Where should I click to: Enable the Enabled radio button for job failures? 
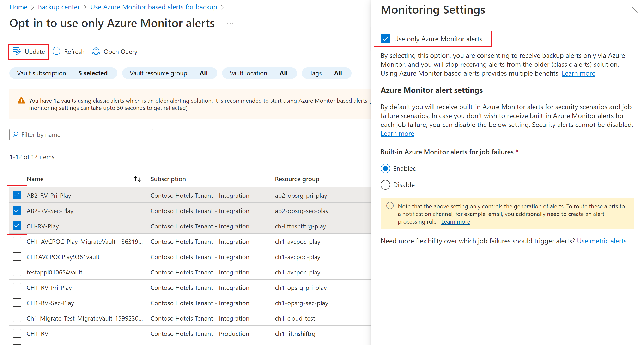click(386, 168)
